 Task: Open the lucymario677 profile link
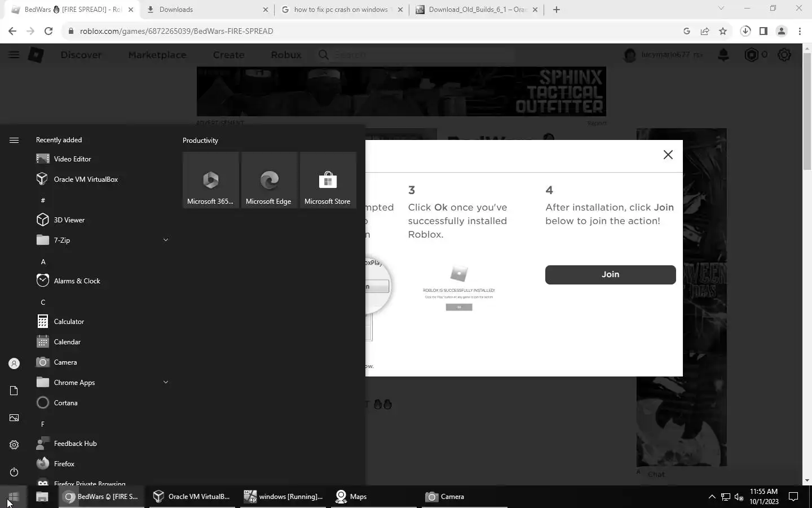(663, 55)
